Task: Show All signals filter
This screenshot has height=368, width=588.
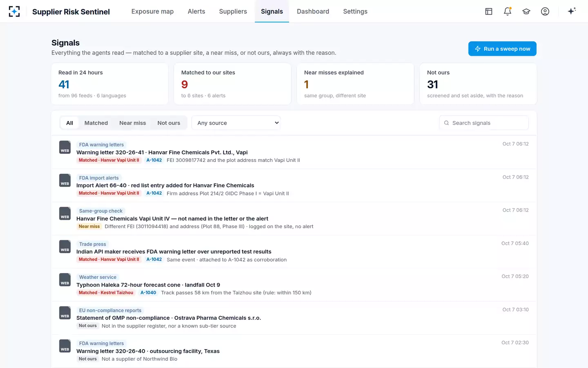Action: pyautogui.click(x=70, y=123)
